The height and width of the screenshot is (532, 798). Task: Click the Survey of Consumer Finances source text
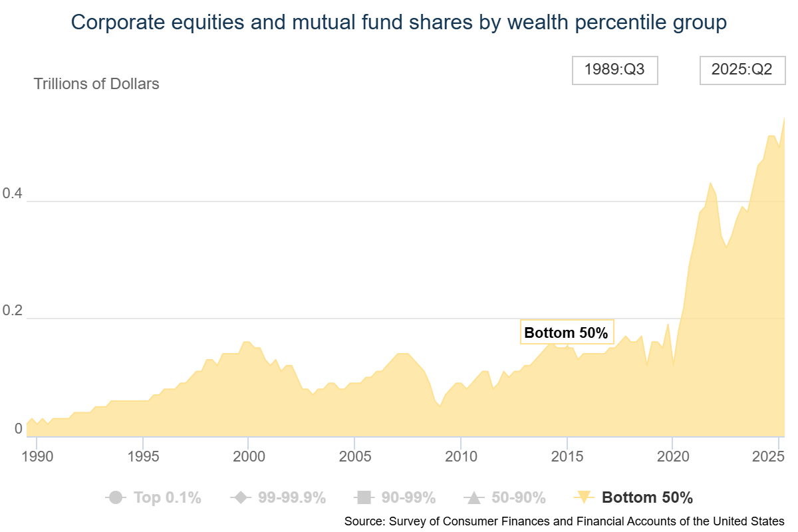coord(564,521)
